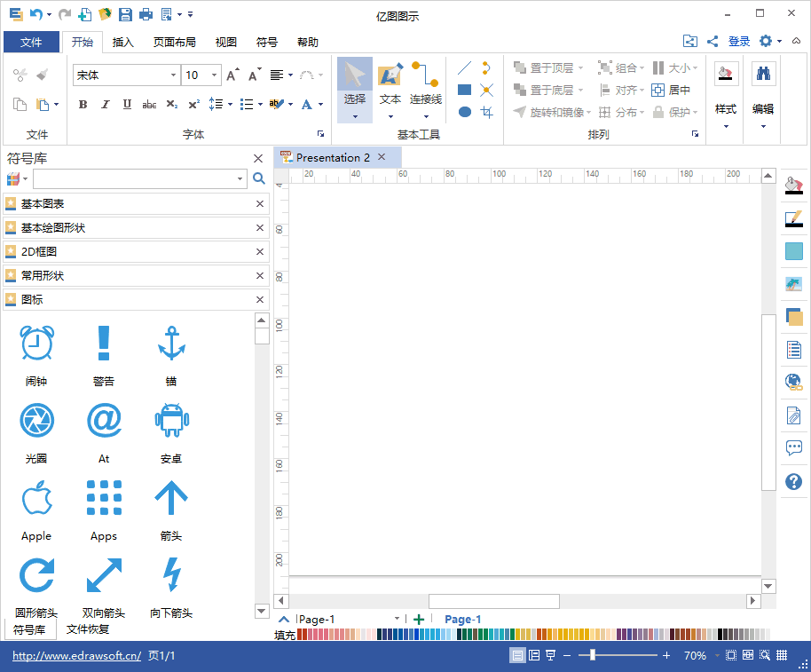Viewport: 811px width, 672px height.
Task: Switch to the 文件恢复 panel tab
Action: click(x=88, y=629)
